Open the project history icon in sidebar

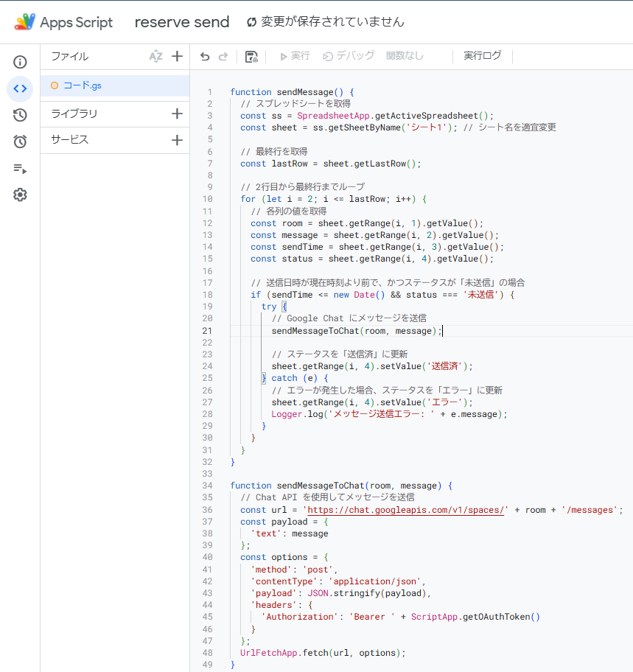(x=20, y=115)
